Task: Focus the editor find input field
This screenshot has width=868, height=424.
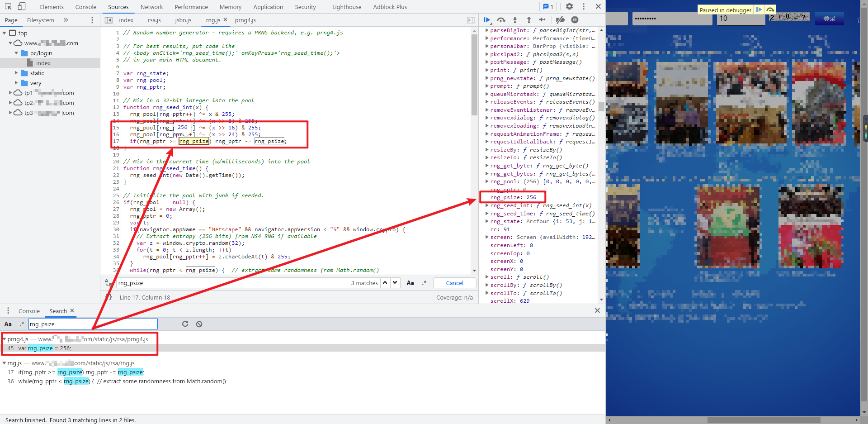Action: pyautogui.click(x=233, y=283)
